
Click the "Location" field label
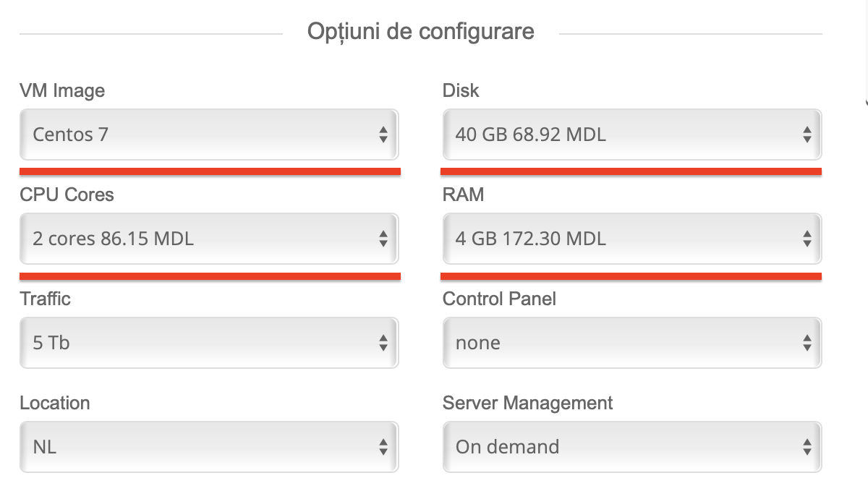coord(55,403)
